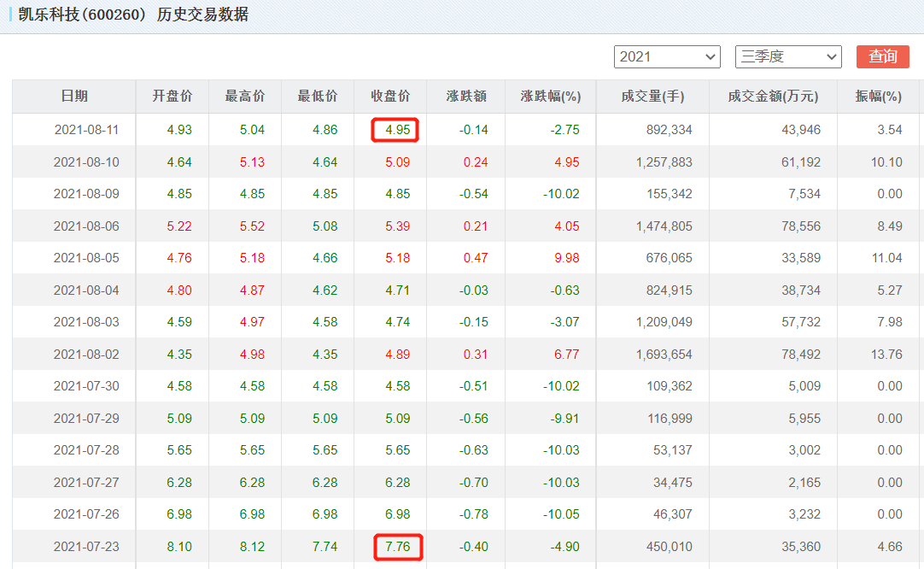Click volume 1,693,654 on 2021-08-02
The image size is (924, 569).
664,355
